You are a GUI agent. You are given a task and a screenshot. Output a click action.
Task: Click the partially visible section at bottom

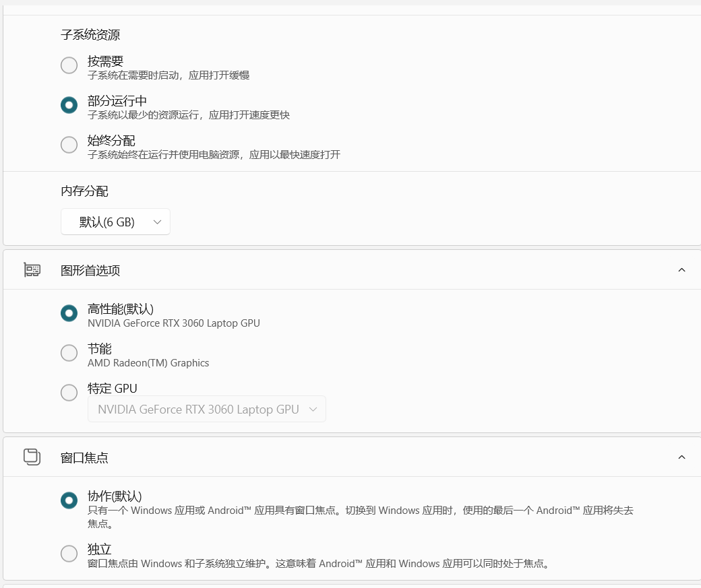(x=350, y=585)
